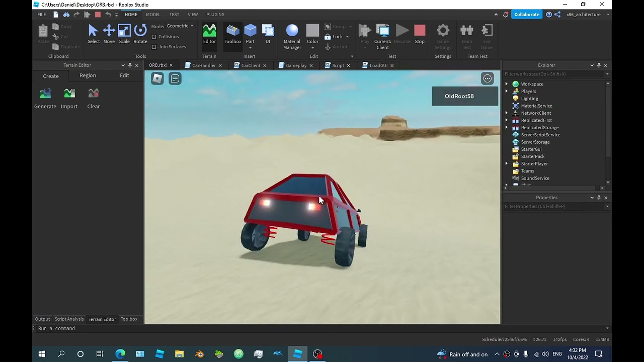Switch to the CarHandler script tab

[x=203, y=65]
